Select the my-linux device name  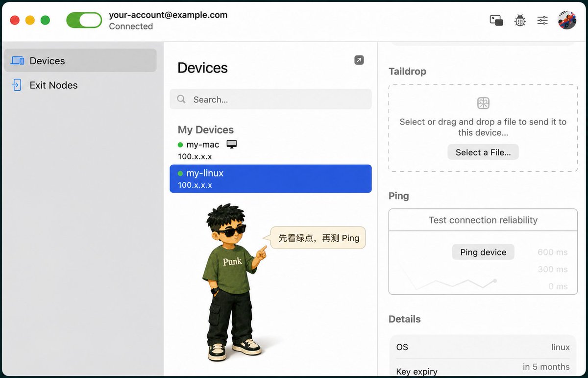coord(205,173)
